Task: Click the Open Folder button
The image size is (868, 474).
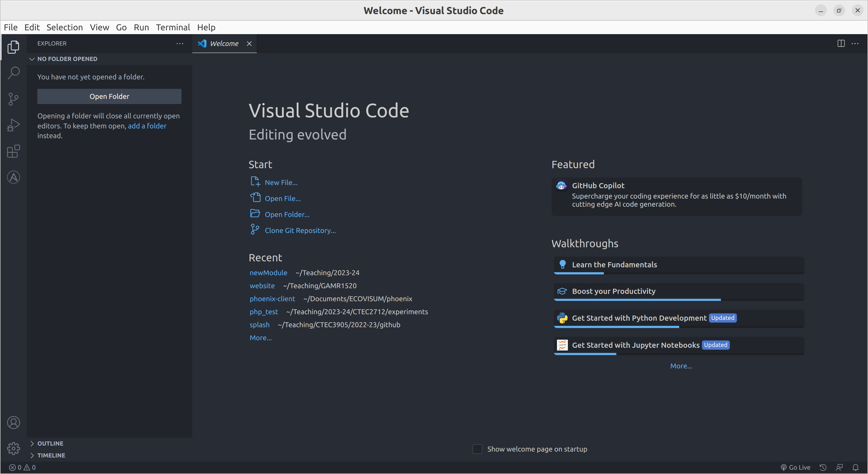Action: pyautogui.click(x=109, y=96)
